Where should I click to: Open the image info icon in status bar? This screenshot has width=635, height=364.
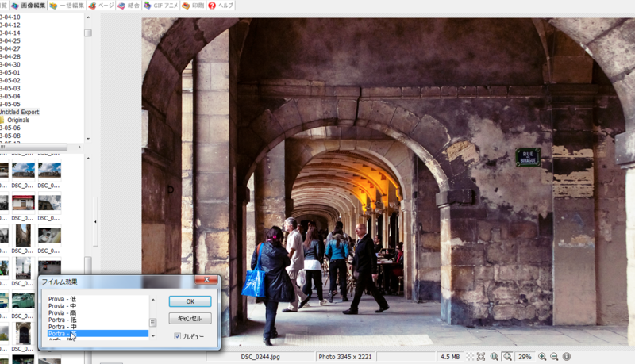pos(567,357)
